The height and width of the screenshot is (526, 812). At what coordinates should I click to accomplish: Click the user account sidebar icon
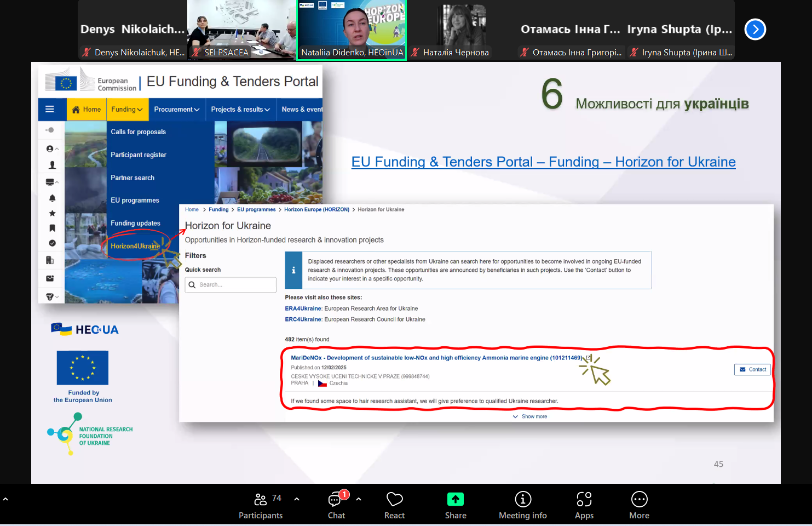[x=50, y=148]
